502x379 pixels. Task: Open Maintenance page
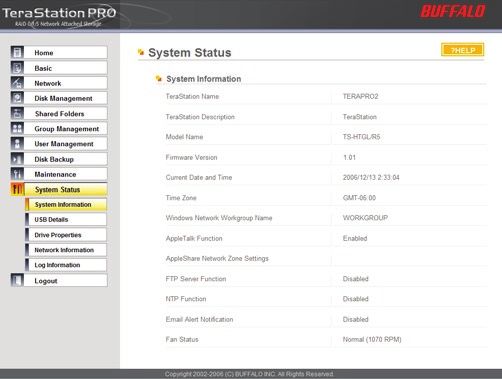(x=66, y=174)
